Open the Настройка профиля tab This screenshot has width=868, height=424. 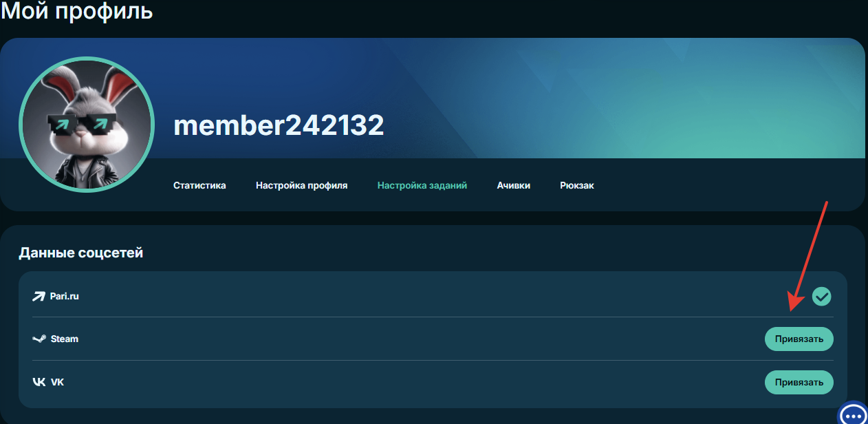(x=301, y=186)
